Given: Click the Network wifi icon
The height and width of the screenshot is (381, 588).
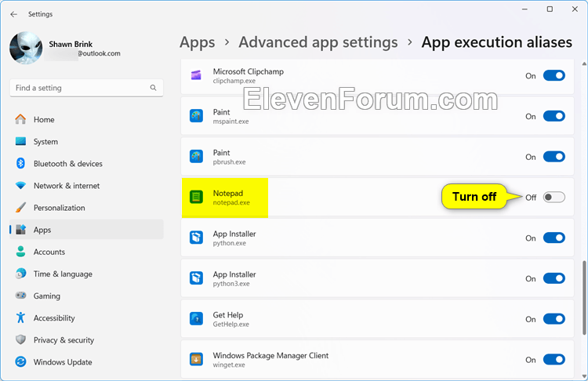Looking at the screenshot, I should (20, 186).
